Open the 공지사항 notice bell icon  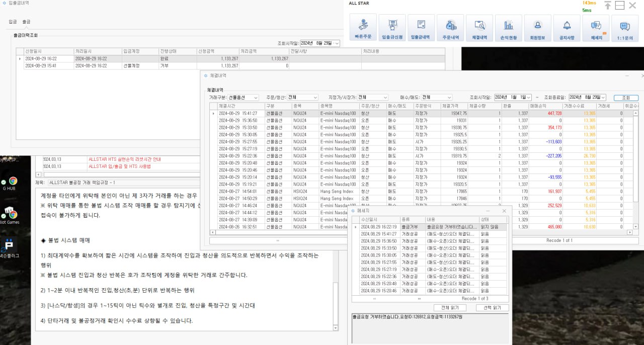[567, 28]
